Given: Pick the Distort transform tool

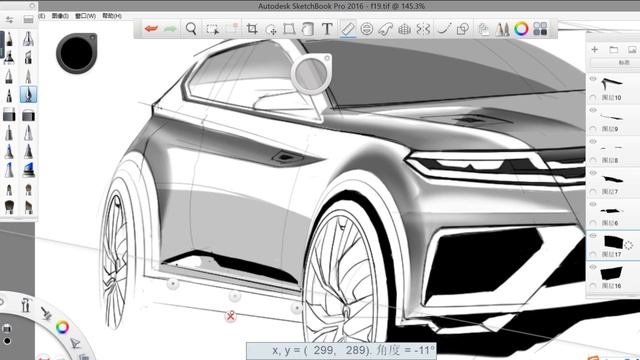Looking at the screenshot, I should [x=289, y=29].
